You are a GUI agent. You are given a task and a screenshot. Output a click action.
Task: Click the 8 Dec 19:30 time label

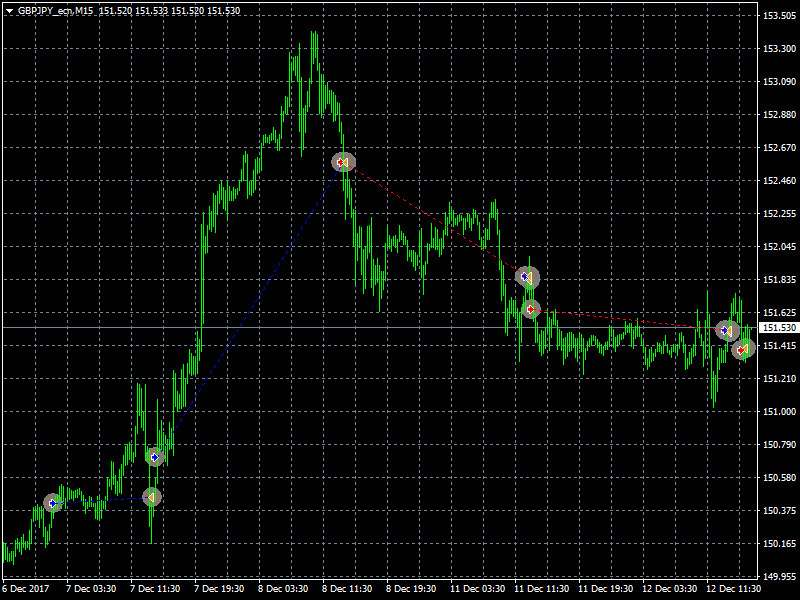click(411, 589)
